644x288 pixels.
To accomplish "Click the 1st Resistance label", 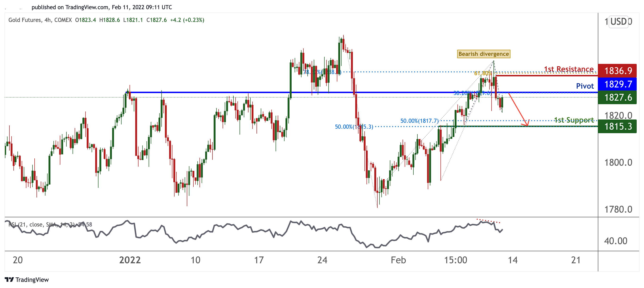I will (569, 69).
